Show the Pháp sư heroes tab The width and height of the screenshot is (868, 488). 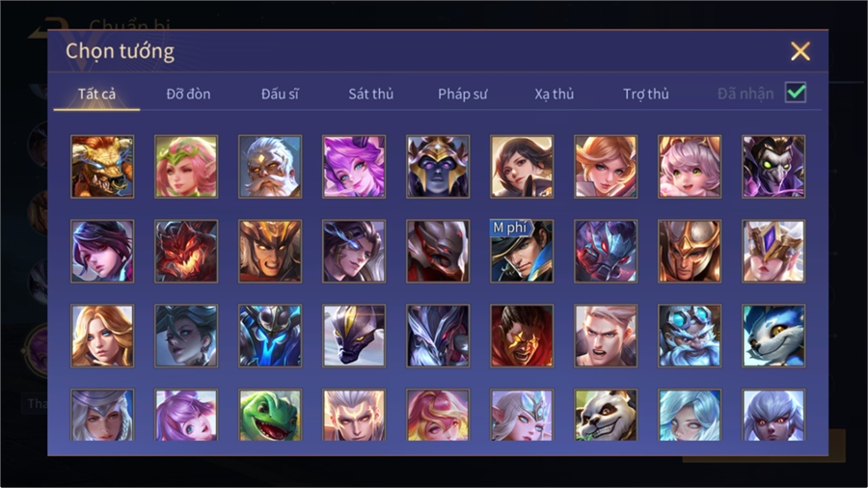(x=462, y=95)
